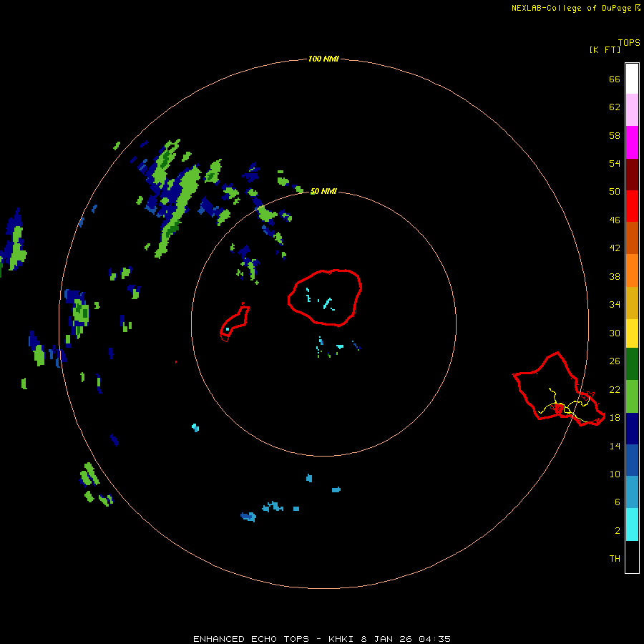644x644 pixels.
Task: Select the dark red legend swatch
Action: coord(632,175)
